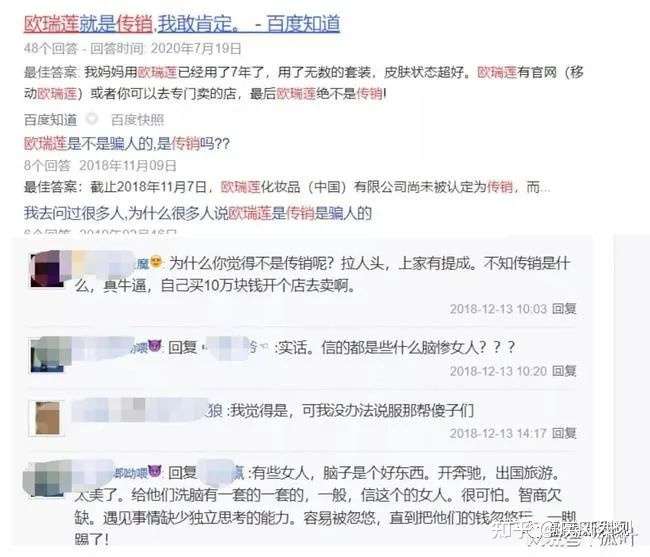Open first commenter's dark avatar
650x557 pixels.
point(47,271)
